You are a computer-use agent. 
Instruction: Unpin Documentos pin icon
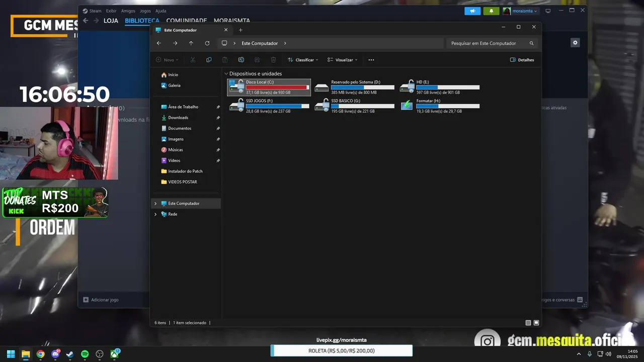pyautogui.click(x=218, y=128)
